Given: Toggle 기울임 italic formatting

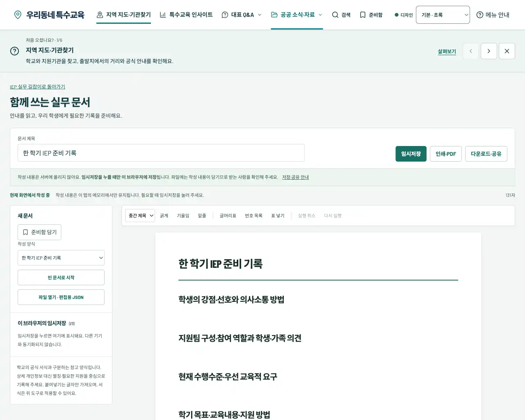Looking at the screenshot, I should click(183, 216).
